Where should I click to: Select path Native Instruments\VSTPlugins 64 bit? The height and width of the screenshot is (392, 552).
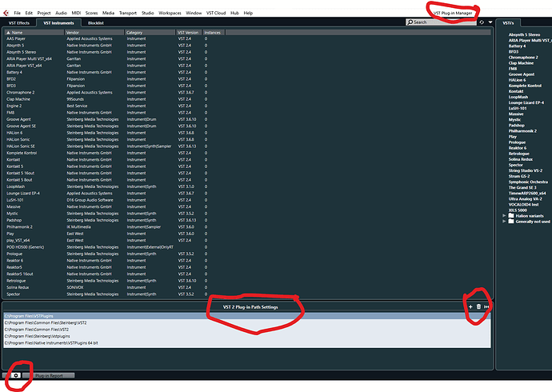click(247, 342)
